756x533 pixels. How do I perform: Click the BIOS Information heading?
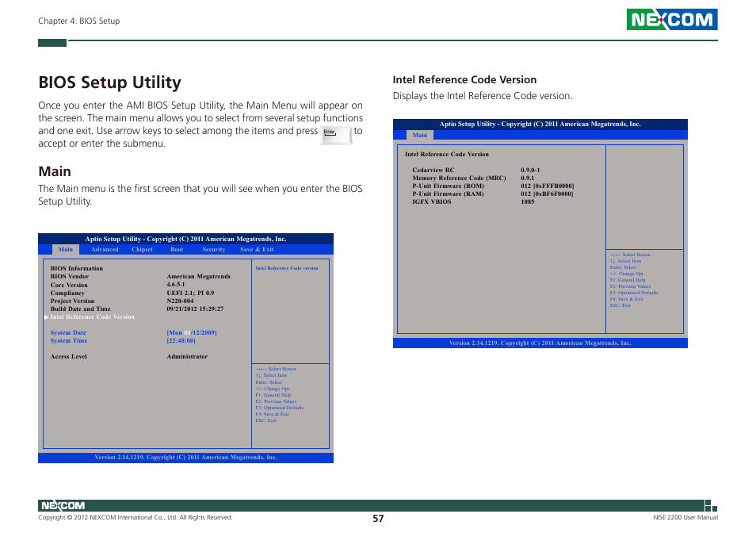77,269
